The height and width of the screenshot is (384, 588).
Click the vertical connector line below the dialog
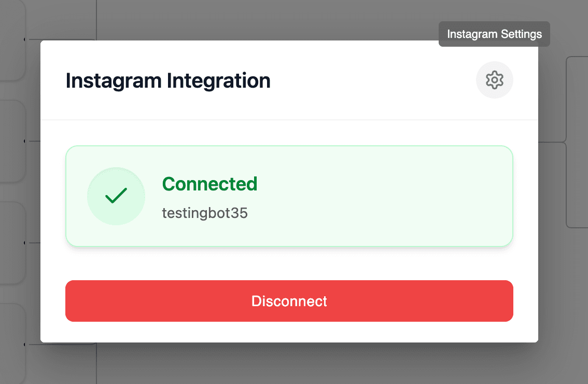tap(97, 363)
